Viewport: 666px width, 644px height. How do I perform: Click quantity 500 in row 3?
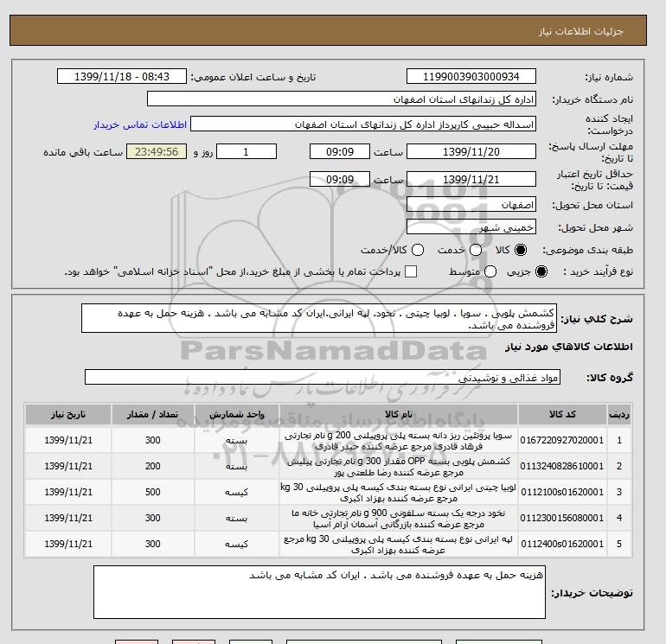pyautogui.click(x=153, y=492)
